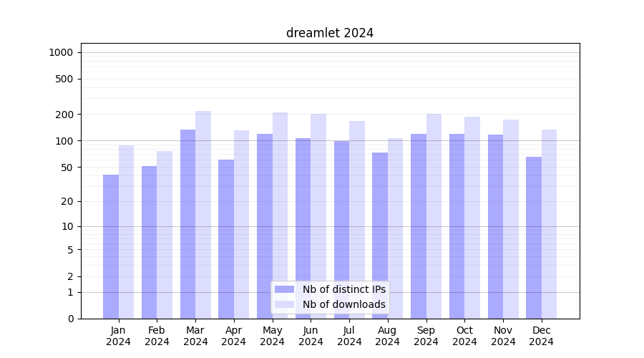Click the January distinct IPs bar
Viewport: 644px width, 358px height.
tap(111, 246)
